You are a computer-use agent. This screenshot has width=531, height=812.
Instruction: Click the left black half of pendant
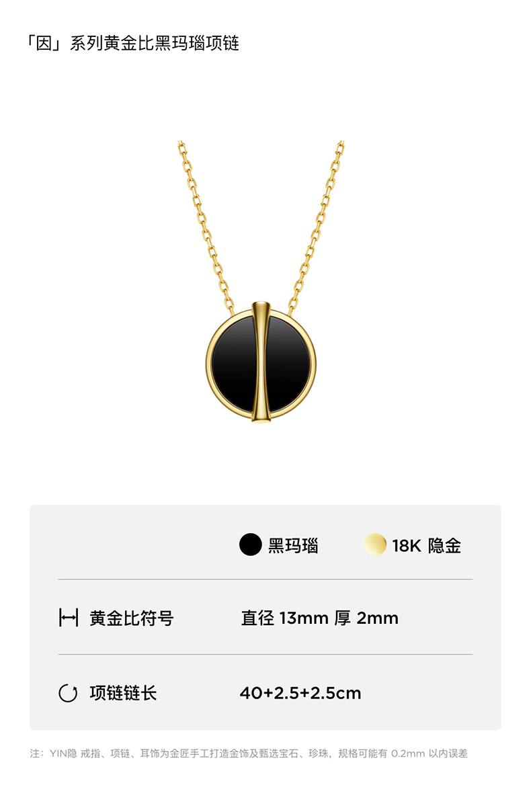(x=233, y=363)
